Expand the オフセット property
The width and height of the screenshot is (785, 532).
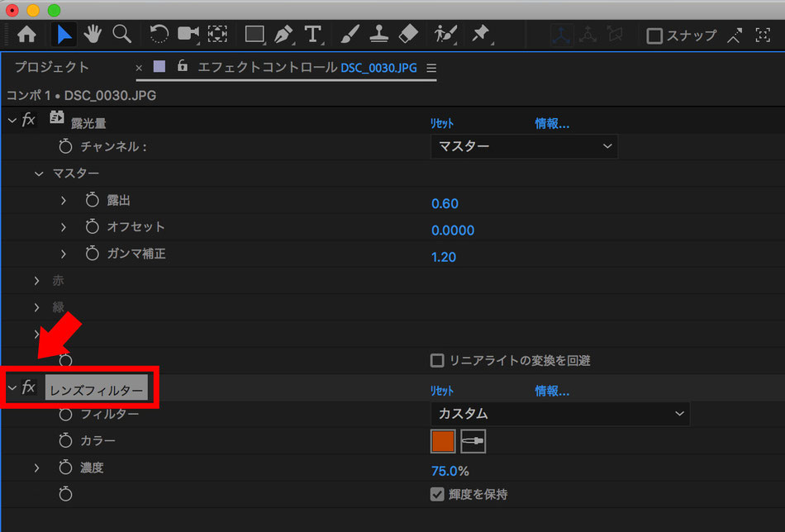(63, 226)
